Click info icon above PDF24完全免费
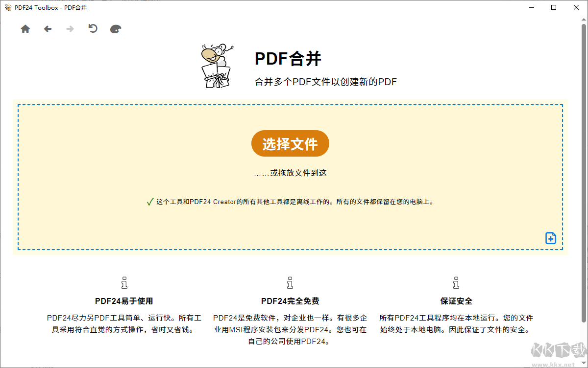This screenshot has height=368, width=588. point(290,282)
